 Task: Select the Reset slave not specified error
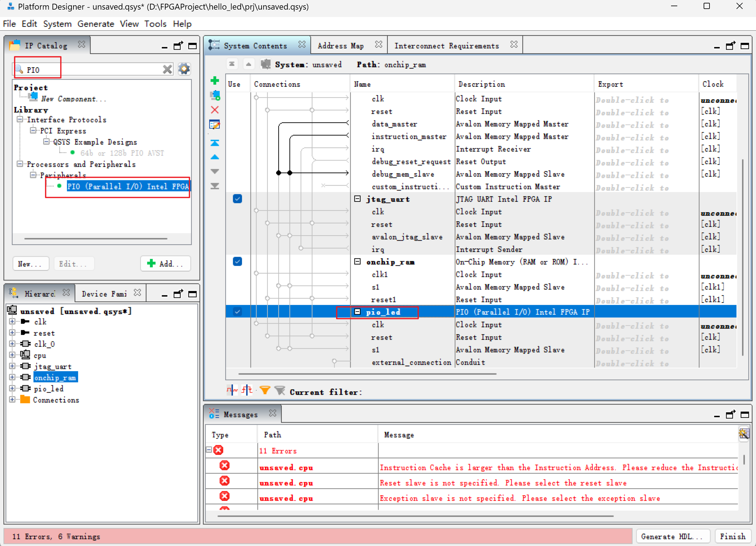[503, 482]
